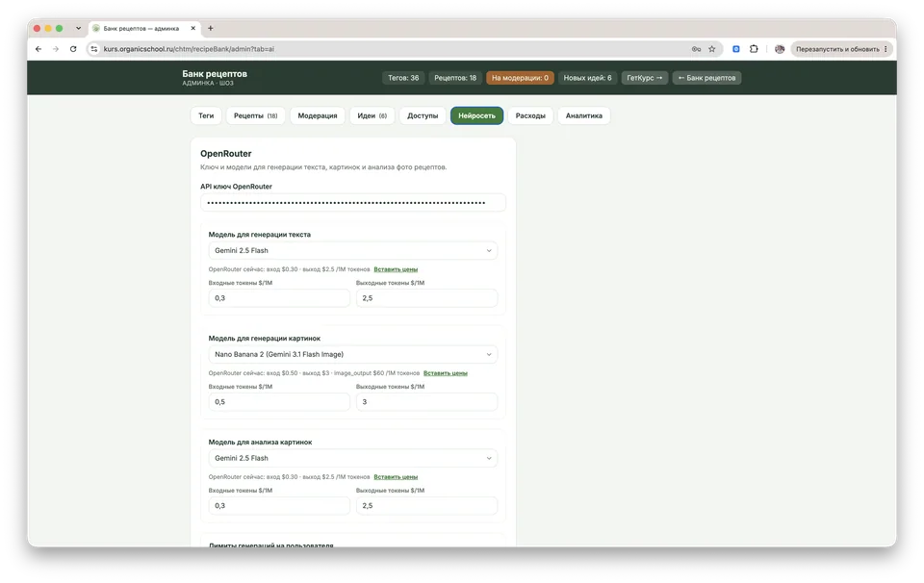Click input tokens field under image generation model
This screenshot has width=924, height=583.
(x=279, y=401)
